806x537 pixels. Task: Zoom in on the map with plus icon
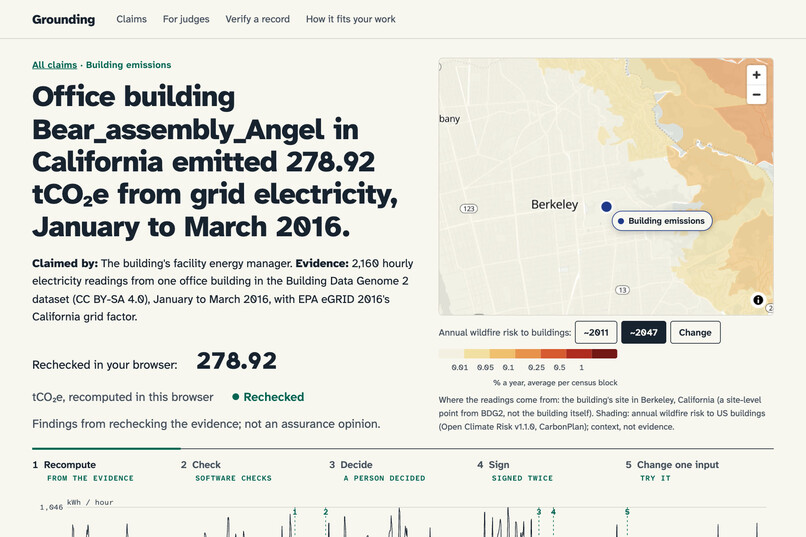pos(756,75)
